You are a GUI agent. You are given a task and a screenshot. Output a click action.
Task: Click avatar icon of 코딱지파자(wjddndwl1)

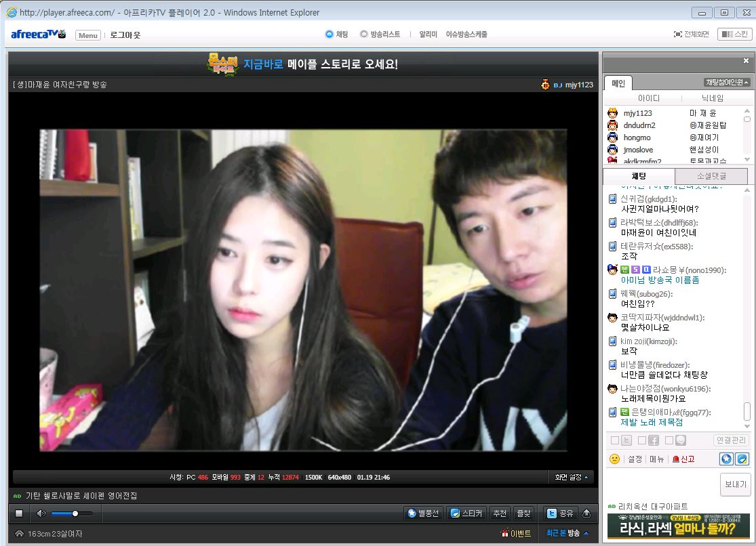tap(612, 318)
